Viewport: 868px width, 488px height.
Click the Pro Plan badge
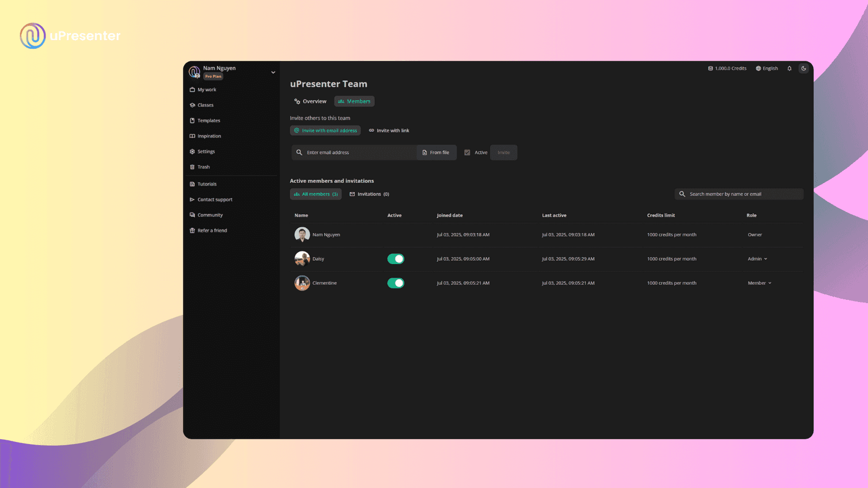213,76
